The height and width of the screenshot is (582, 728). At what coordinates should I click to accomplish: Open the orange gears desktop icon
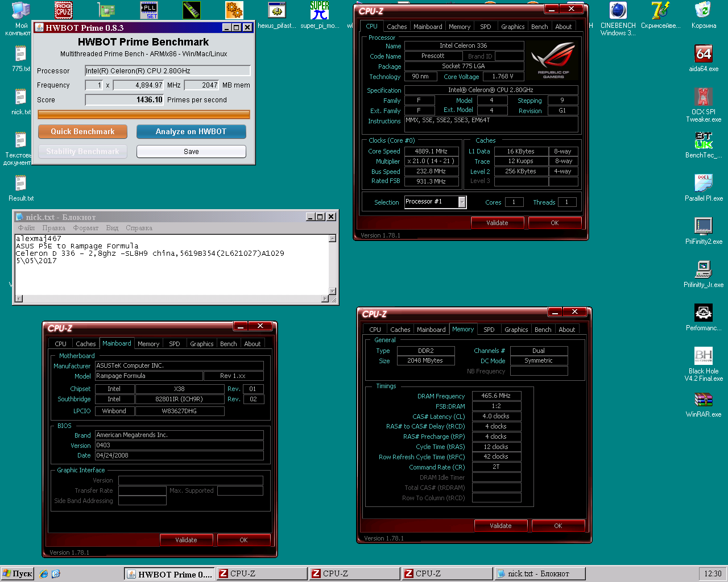click(234, 10)
